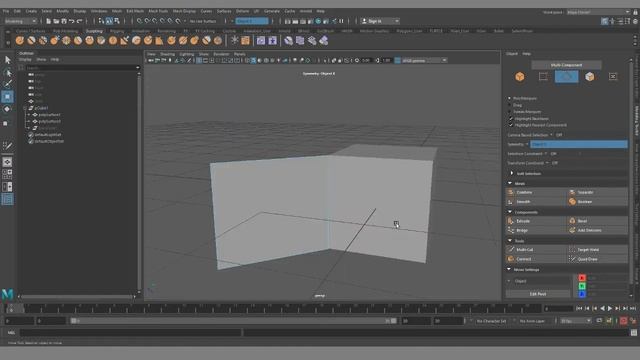Open the Workspace dropdown at top right

(x=598, y=12)
